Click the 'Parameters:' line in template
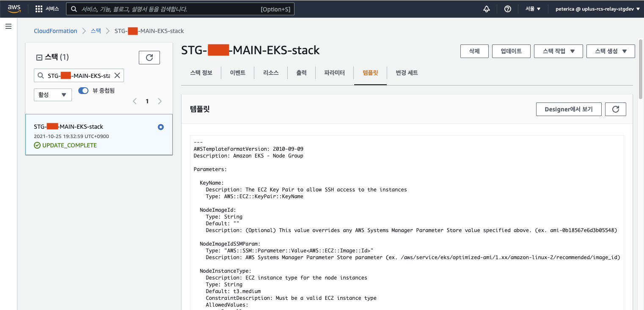644x310 pixels. tap(210, 169)
